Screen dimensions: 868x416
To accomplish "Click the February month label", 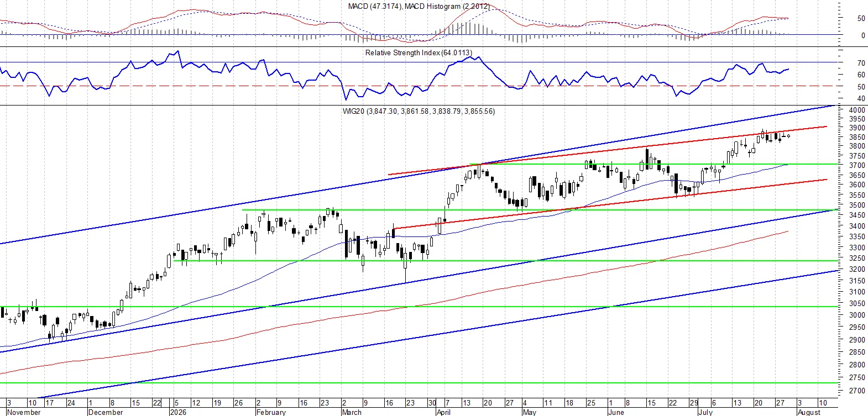I will (271, 412).
